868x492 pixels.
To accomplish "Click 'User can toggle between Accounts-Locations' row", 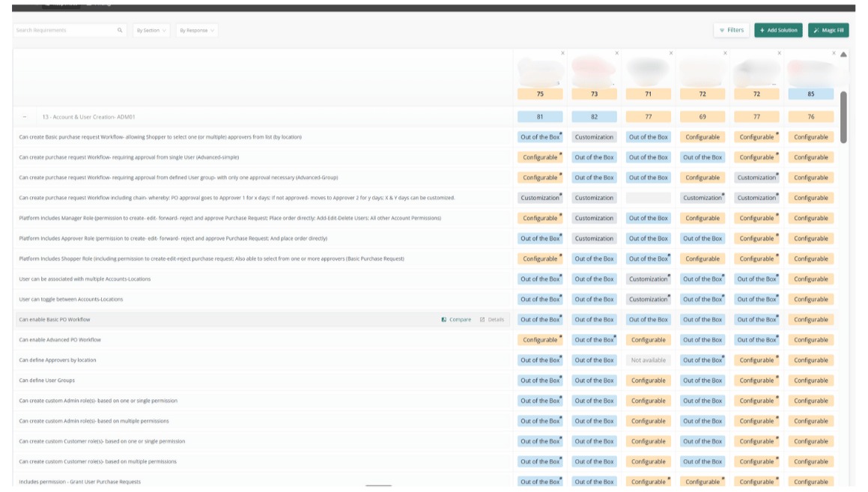I will [70, 300].
